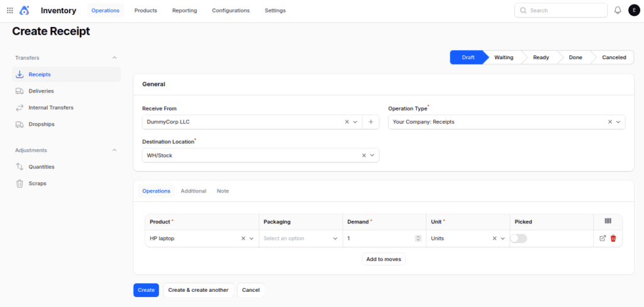Open the Reporting top menu
The height and width of the screenshot is (307, 644).
184,10
